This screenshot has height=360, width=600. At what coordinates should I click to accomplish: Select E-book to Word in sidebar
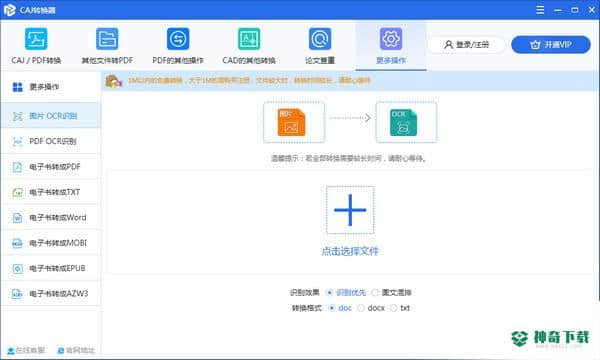coord(51,217)
